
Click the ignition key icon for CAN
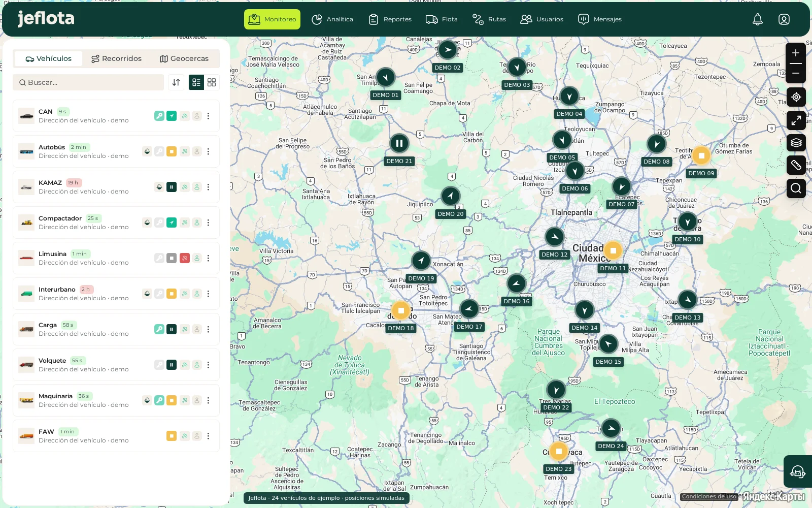[159, 116]
